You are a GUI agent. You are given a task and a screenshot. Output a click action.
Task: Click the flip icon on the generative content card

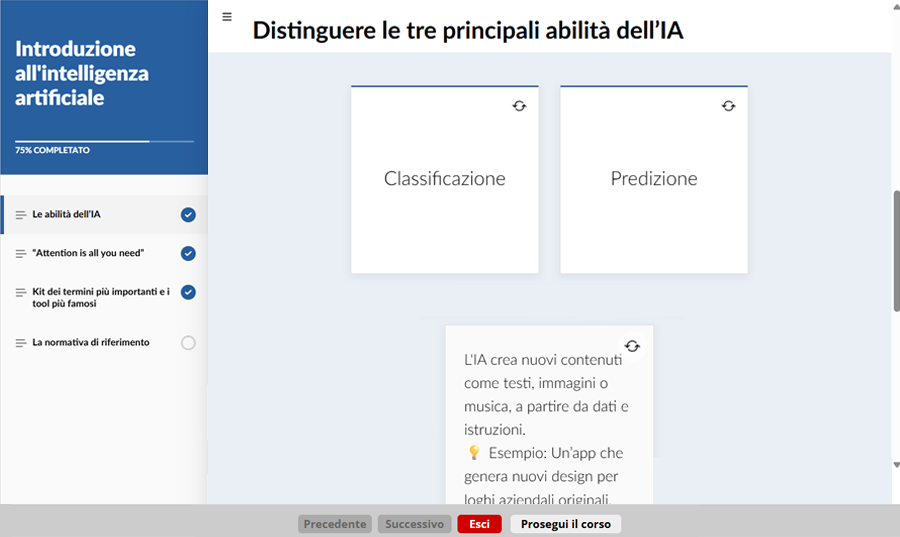(x=632, y=346)
